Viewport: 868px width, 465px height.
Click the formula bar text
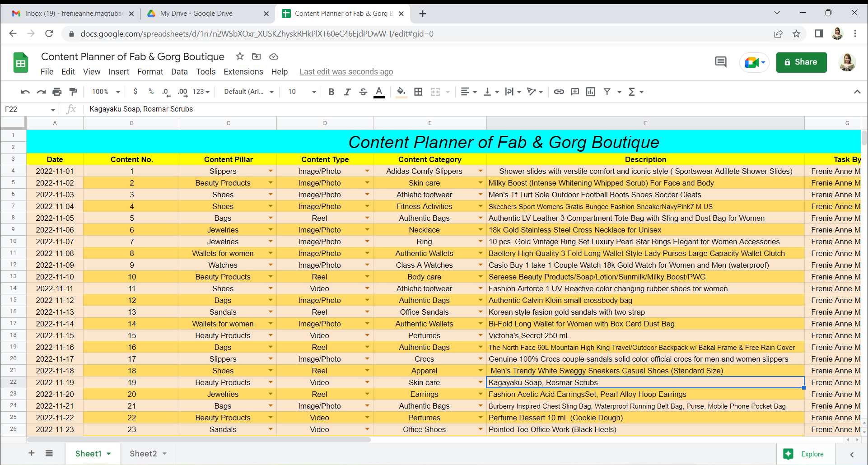coord(141,109)
